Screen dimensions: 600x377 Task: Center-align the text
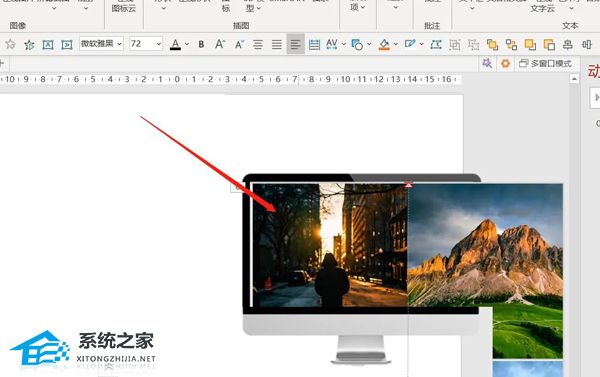pyautogui.click(x=258, y=44)
